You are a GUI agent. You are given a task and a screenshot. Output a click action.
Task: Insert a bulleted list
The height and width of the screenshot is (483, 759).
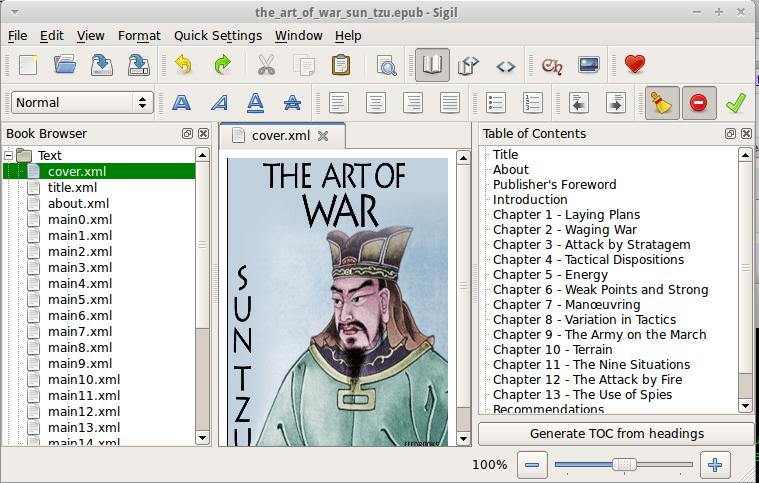[x=495, y=102]
